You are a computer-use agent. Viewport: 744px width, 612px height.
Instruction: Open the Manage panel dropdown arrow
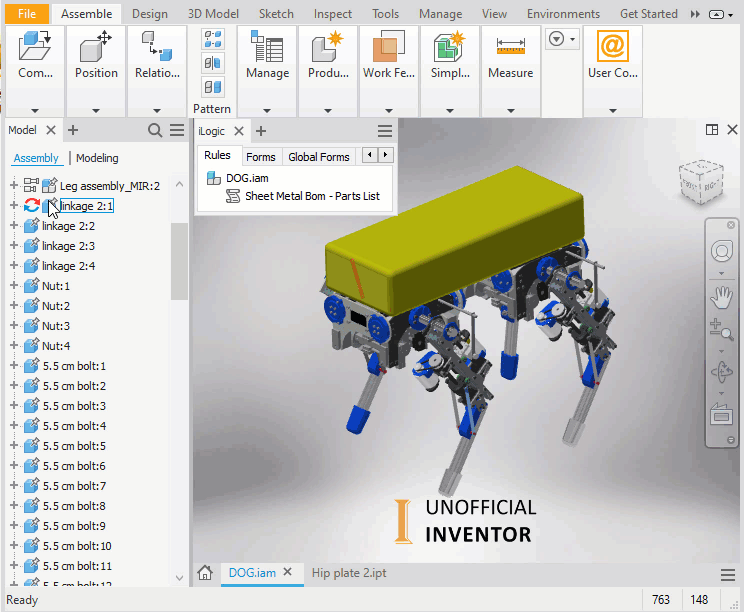(267, 110)
